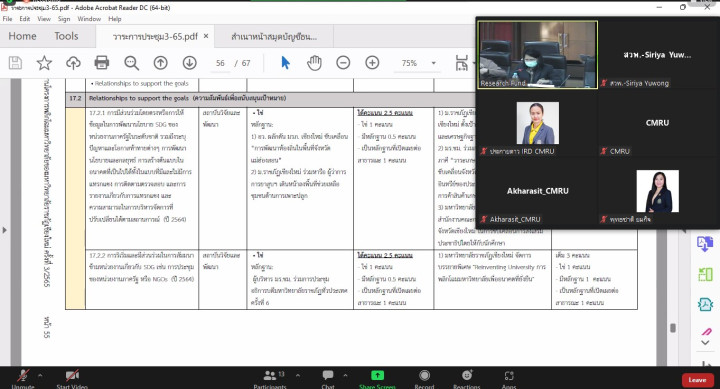Click the Print icon
Viewport: 720px width, 389px height.
coord(101,62)
